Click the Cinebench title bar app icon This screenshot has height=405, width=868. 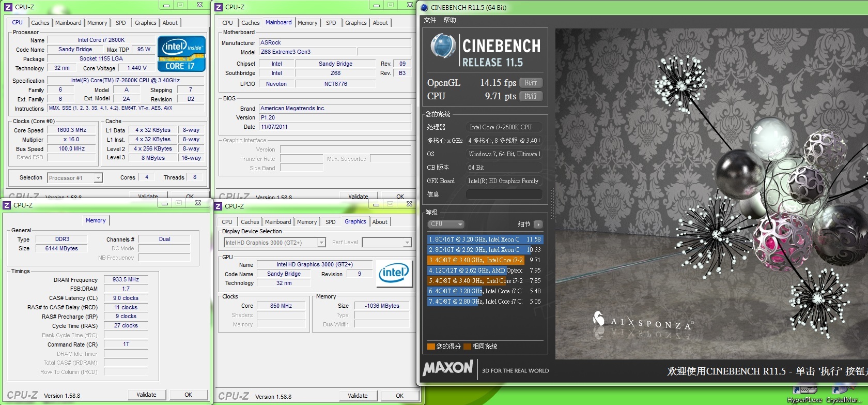425,7
